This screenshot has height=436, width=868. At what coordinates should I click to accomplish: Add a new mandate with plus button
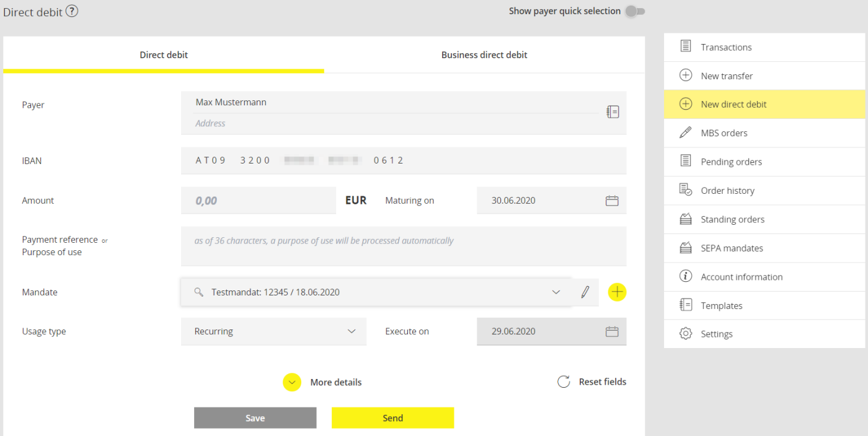tap(617, 292)
